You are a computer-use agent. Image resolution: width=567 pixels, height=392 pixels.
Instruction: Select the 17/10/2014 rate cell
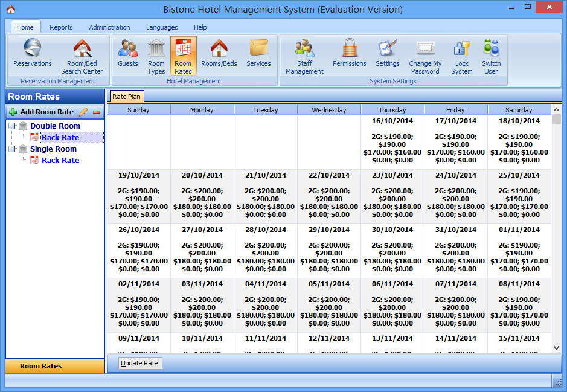(456, 142)
